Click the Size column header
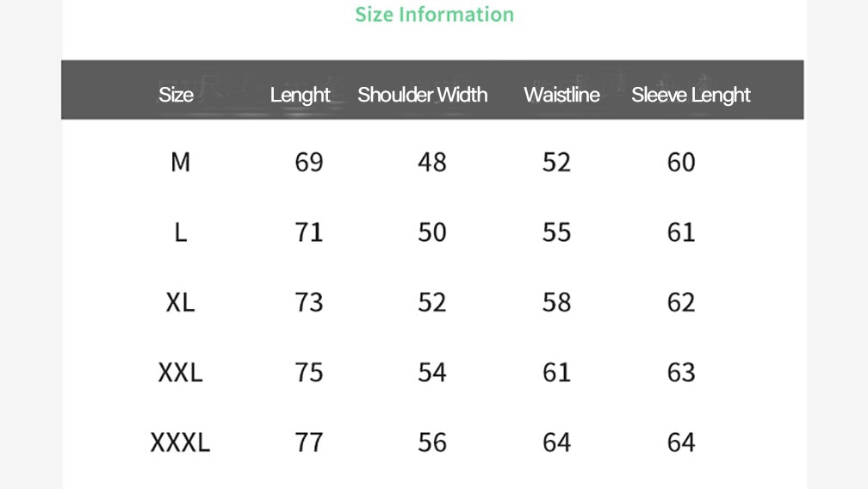Image resolution: width=868 pixels, height=489 pixels. click(x=176, y=95)
